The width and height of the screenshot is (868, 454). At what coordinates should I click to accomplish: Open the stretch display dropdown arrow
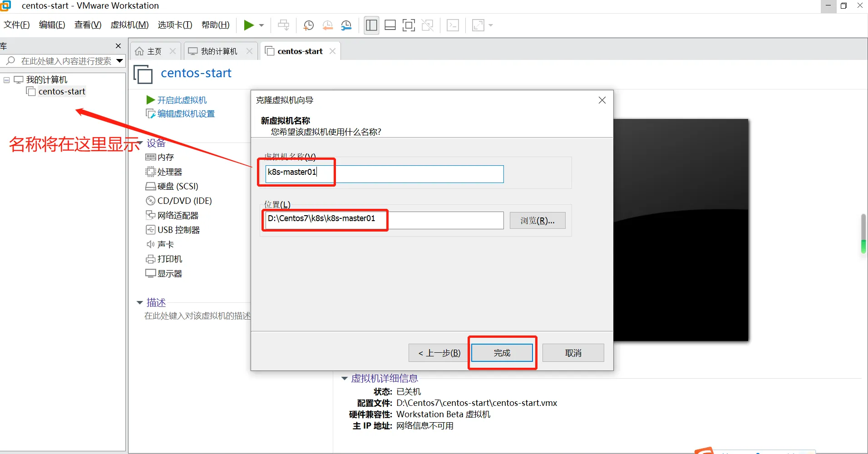click(491, 25)
